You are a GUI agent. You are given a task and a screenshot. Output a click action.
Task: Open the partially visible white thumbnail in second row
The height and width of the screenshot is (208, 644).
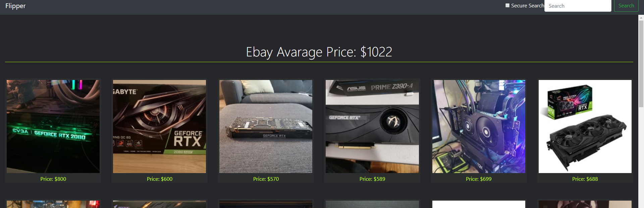coord(479,204)
